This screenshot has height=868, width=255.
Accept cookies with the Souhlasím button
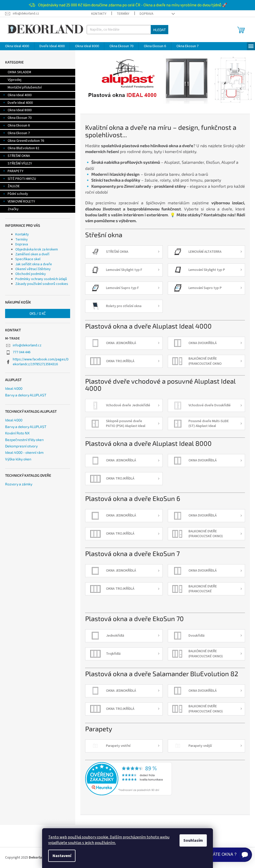coord(193,840)
